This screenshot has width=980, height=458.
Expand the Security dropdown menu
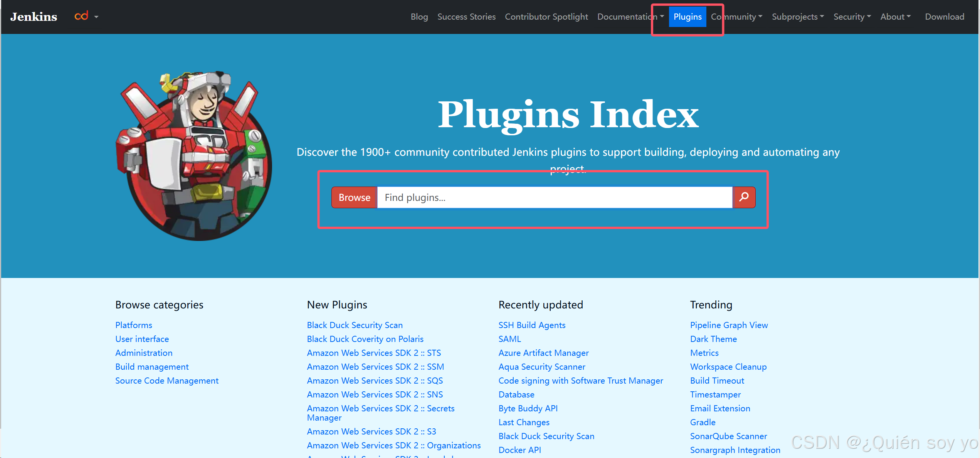point(852,17)
